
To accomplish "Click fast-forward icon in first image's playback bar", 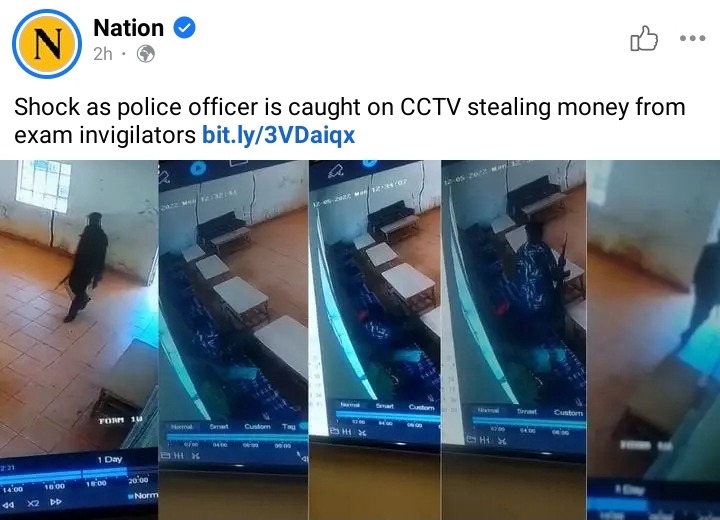I will click(x=56, y=502).
